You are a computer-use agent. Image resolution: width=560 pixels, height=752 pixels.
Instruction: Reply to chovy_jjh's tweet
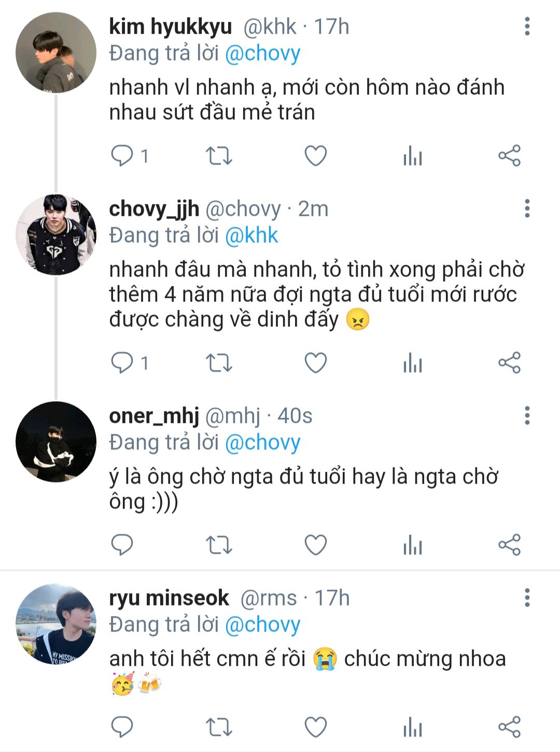(122, 362)
